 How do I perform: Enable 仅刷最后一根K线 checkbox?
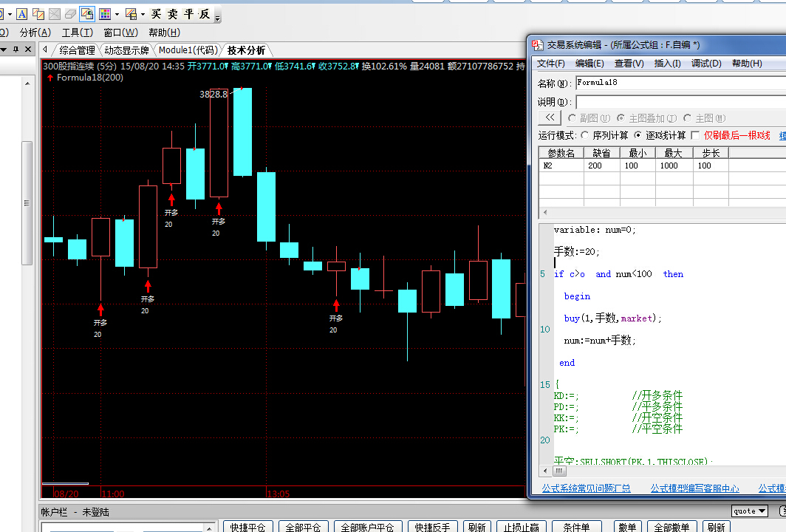[695, 135]
